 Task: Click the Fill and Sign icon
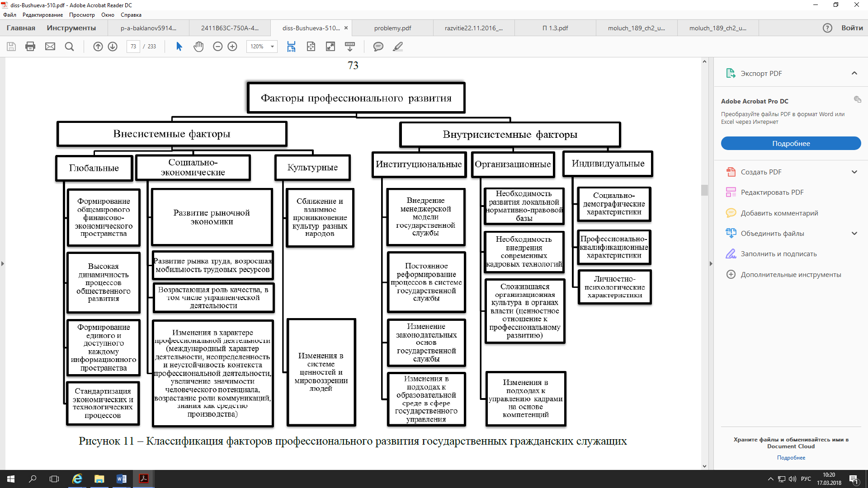(731, 253)
